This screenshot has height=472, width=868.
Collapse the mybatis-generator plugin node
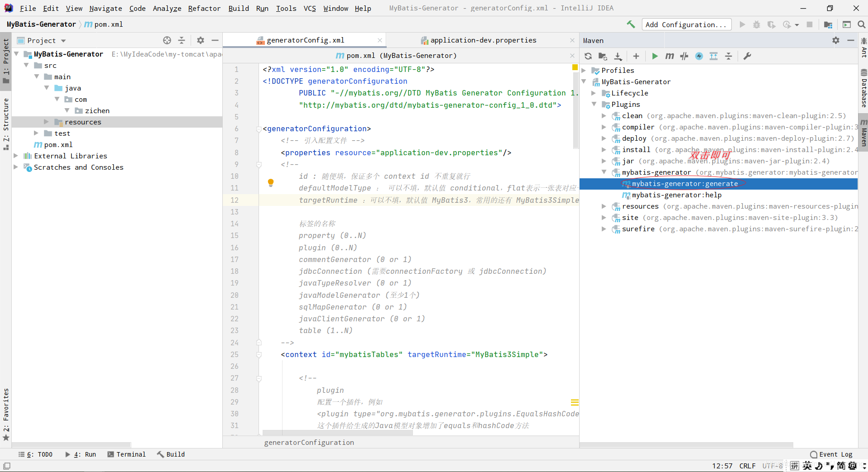[604, 172]
